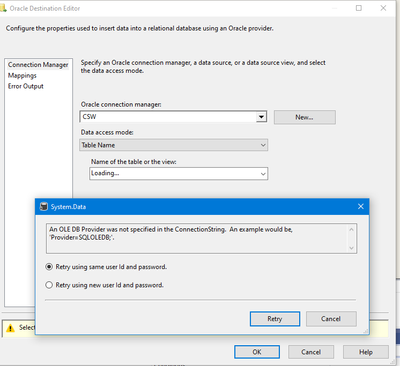Open the Oracle connection manager CSW dropdown
The image size is (400, 366).
261,117
